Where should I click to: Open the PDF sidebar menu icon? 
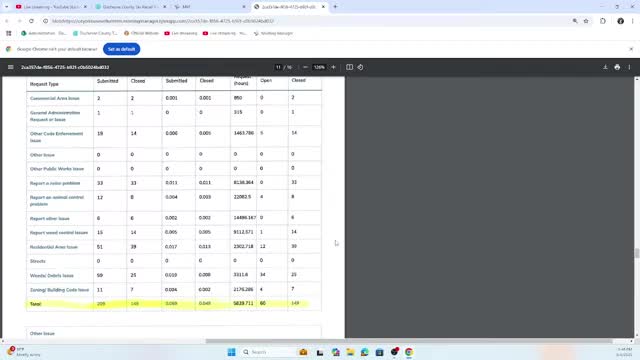[x=11, y=67]
